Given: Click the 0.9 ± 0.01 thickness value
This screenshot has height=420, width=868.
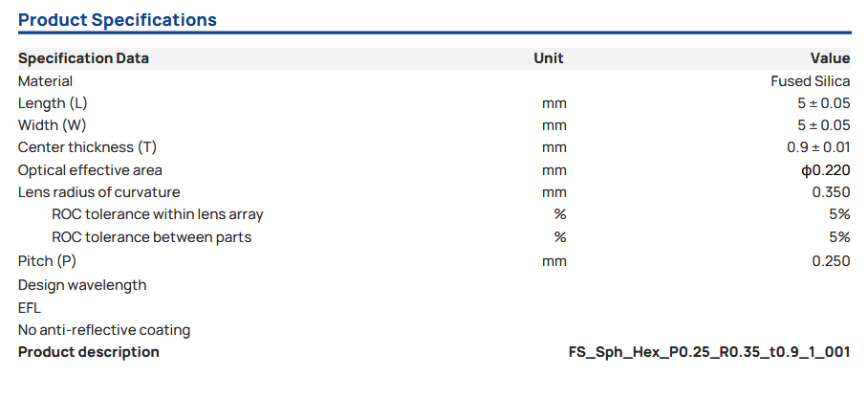Looking at the screenshot, I should [x=818, y=147].
